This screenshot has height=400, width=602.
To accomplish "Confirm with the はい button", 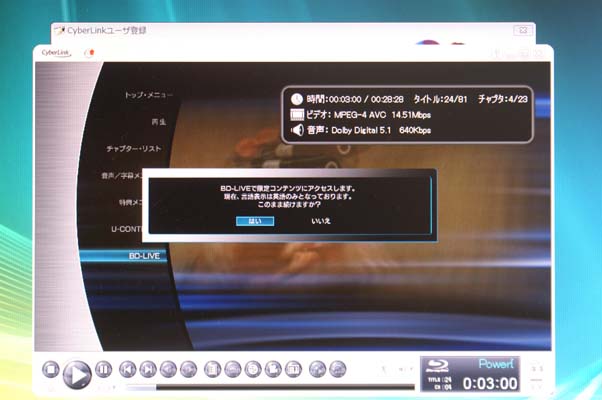I will pos(255,221).
